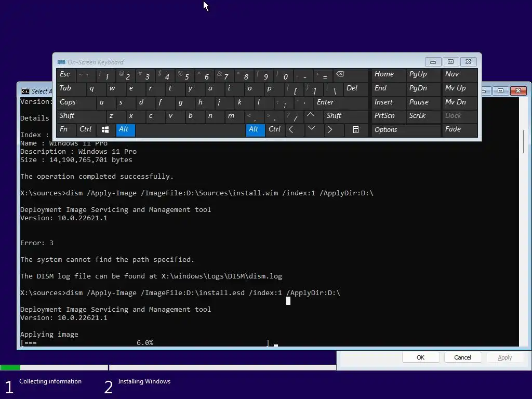Click the Mv Dn key
Screen dimensions: 532x399
point(459,102)
